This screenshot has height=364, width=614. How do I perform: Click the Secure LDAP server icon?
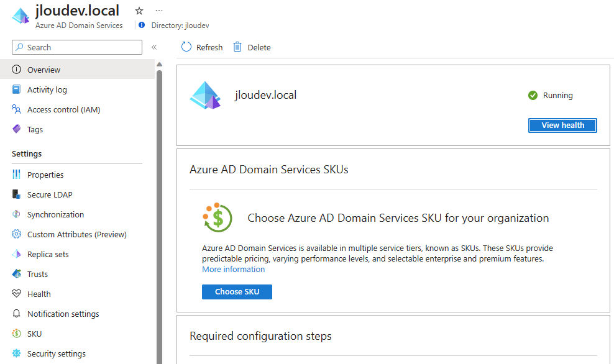point(16,194)
